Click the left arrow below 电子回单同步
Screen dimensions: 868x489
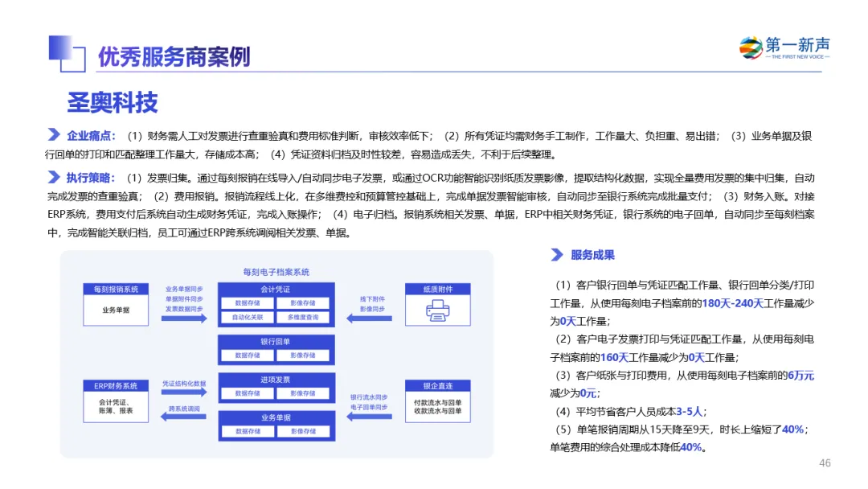(x=369, y=417)
